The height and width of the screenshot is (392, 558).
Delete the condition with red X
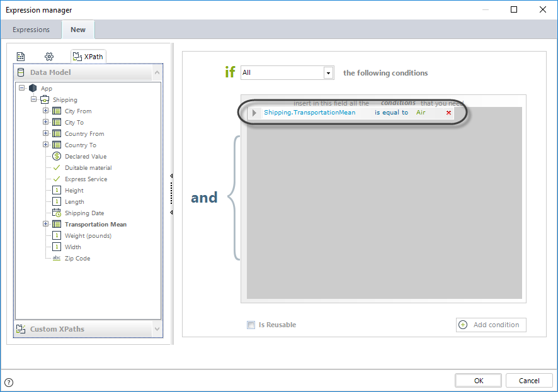(x=449, y=113)
